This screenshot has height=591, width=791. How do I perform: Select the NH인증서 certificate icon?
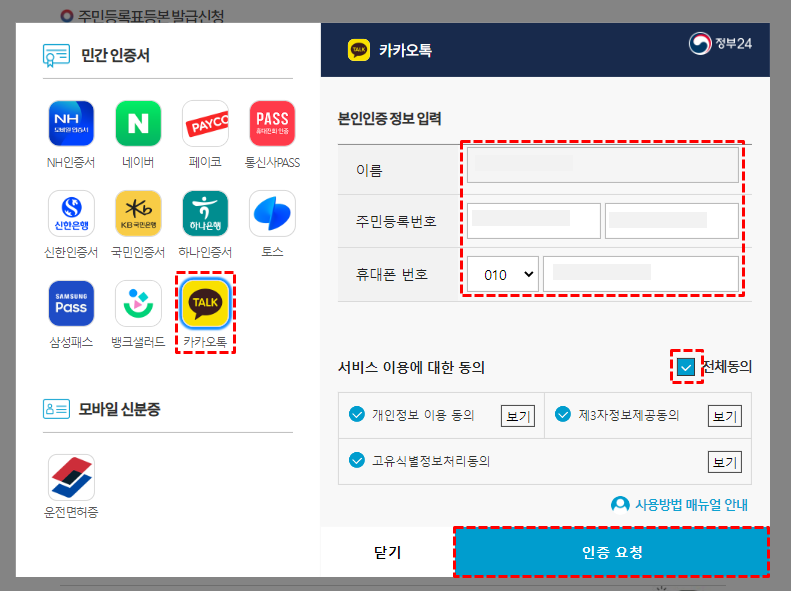coord(71,124)
